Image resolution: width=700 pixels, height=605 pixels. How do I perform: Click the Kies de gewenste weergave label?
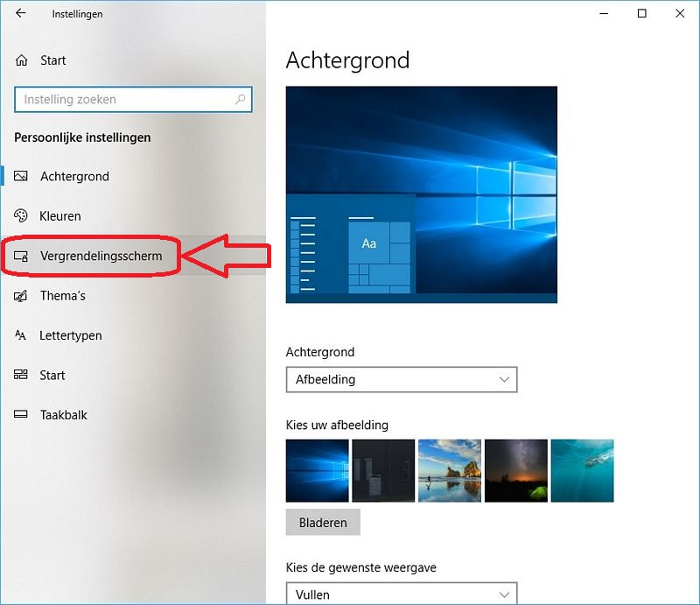[x=360, y=567]
